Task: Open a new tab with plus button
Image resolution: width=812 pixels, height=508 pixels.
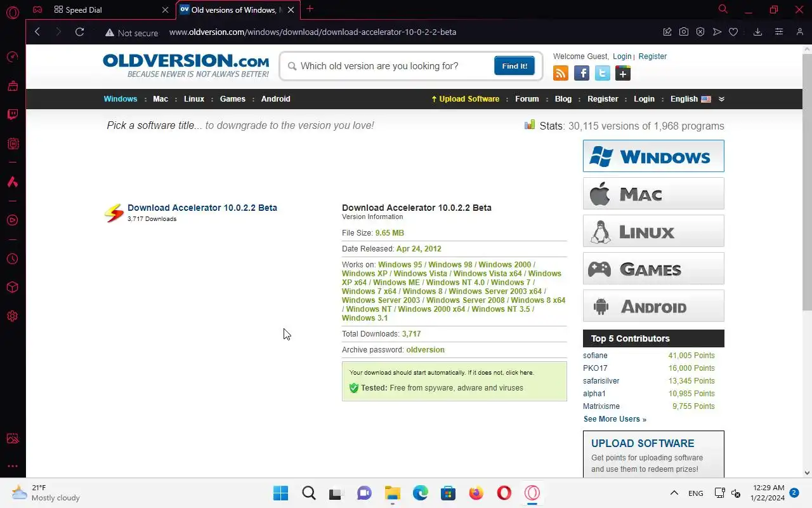Action: click(310, 9)
